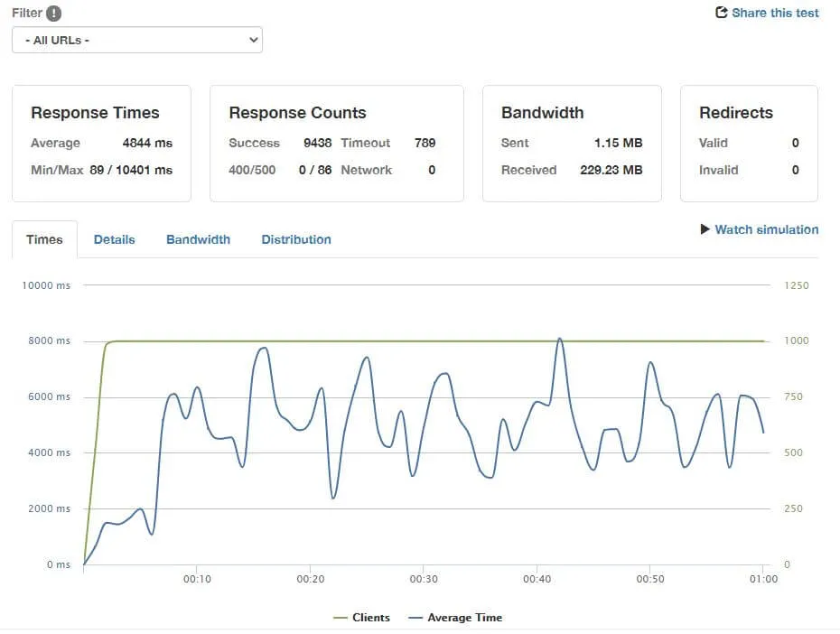Click the 10000 ms axis label
Viewport: 840px width, 634px height.
46,285
